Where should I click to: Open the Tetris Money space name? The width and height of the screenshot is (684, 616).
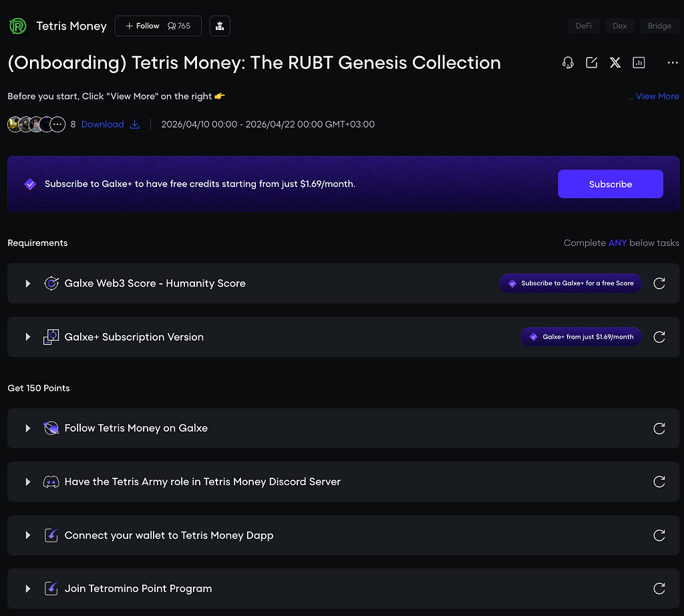[71, 26]
